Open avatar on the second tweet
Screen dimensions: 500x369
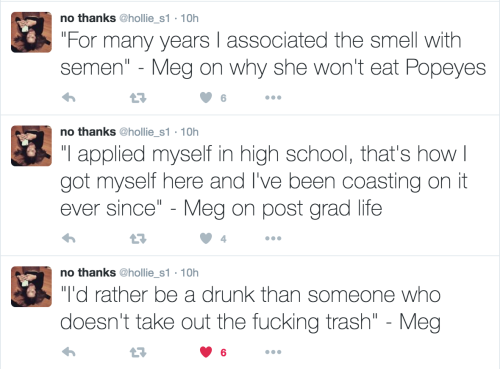[x=31, y=146]
